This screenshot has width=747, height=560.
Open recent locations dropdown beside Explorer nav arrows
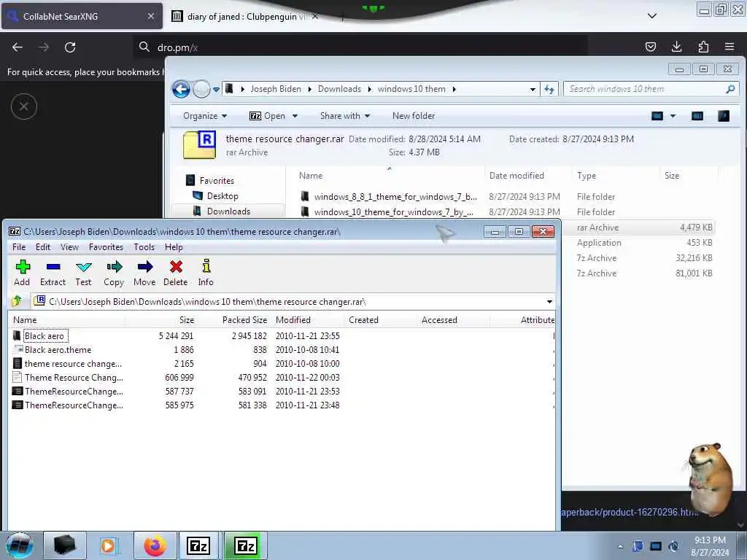(216, 89)
